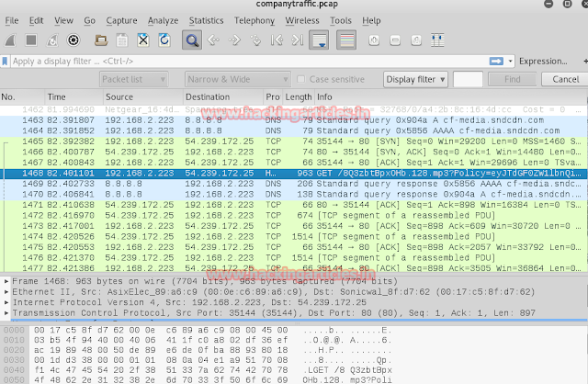
Task: Click hex offset 0040 row in bytes pane
Action: coord(198,370)
